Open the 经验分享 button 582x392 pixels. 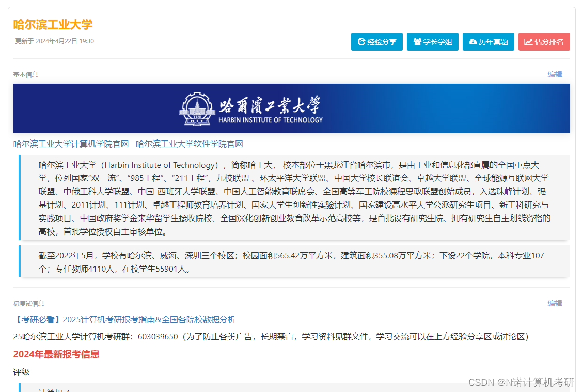click(x=377, y=41)
